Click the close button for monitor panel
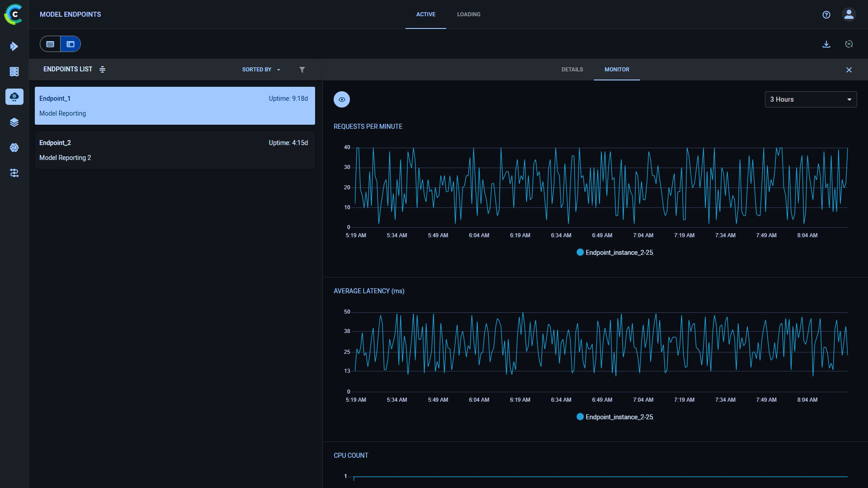 tap(849, 70)
